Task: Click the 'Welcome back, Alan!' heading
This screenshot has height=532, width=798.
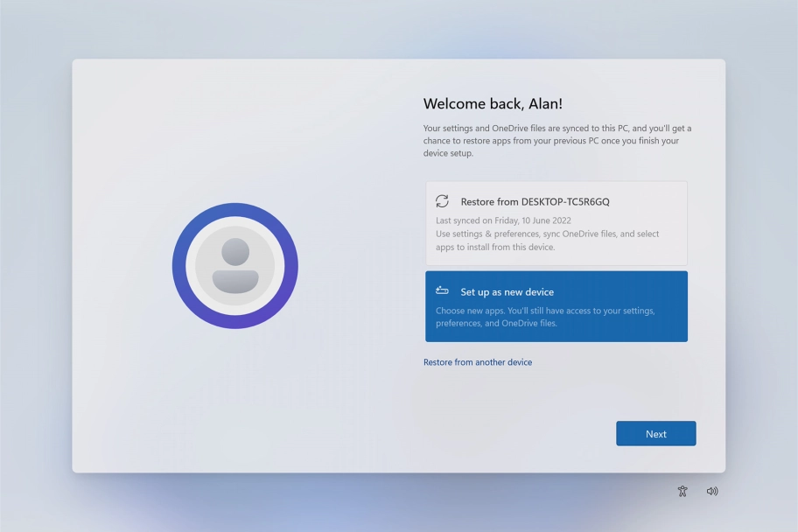Action: coord(493,104)
